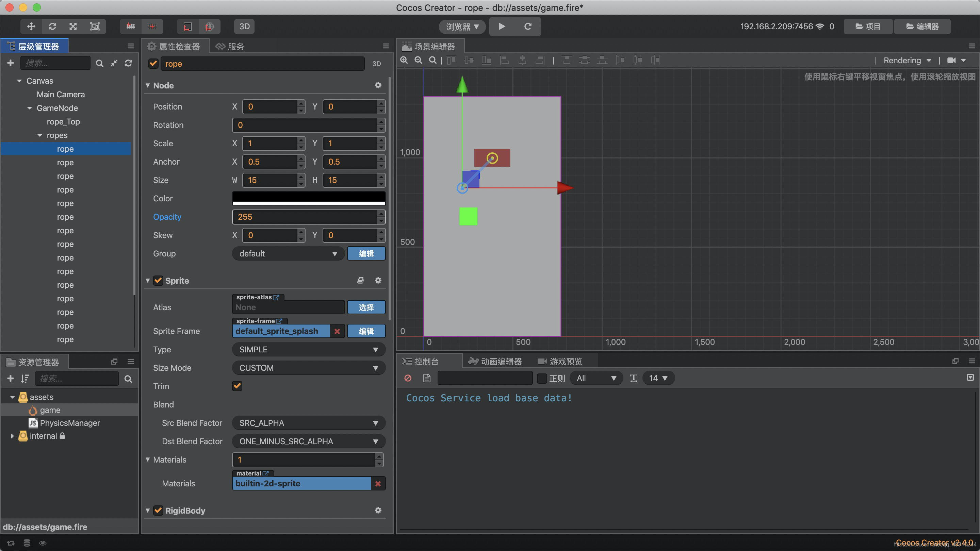The image size is (980, 551).
Task: Clear the console log icon
Action: [408, 378]
